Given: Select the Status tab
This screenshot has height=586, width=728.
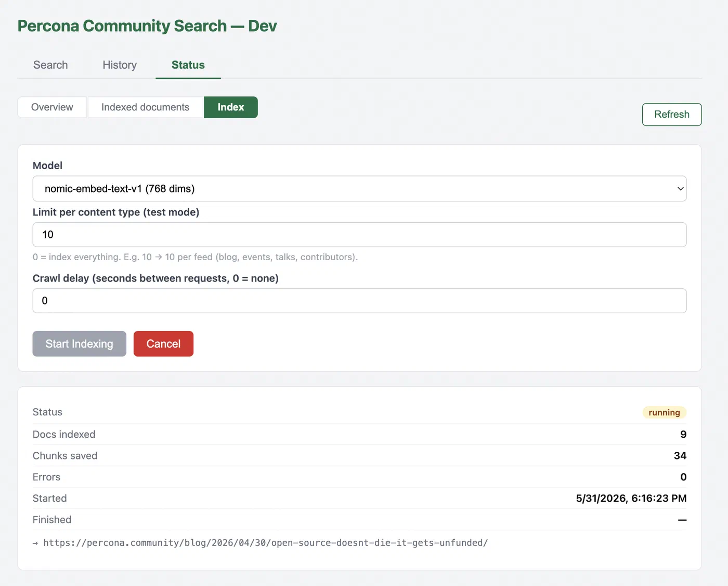Looking at the screenshot, I should point(188,65).
